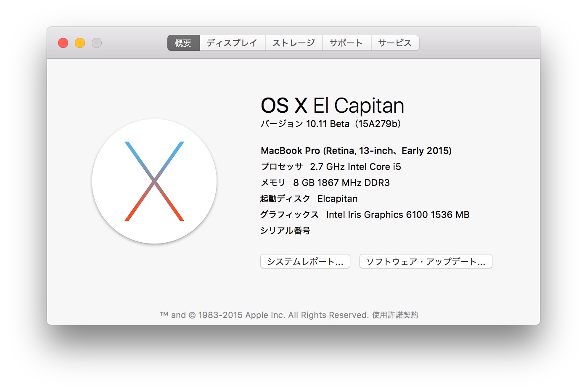Click the メモリ label

pyautogui.click(x=273, y=183)
